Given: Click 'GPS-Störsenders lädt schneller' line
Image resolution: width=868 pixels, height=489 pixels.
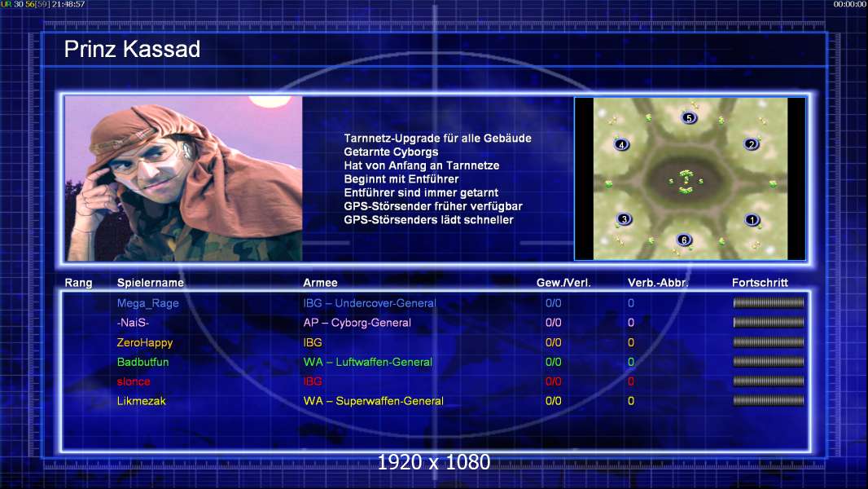Looking at the screenshot, I should pyautogui.click(x=428, y=220).
